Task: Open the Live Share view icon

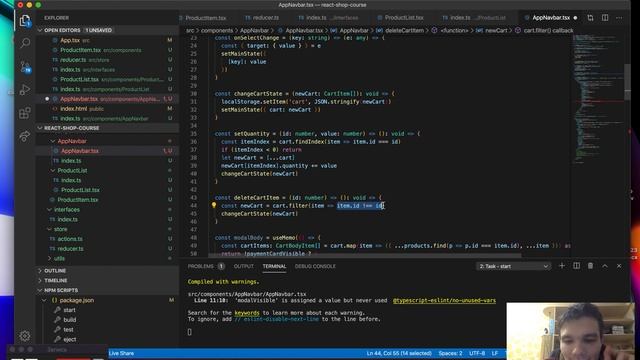Action: click(25, 136)
